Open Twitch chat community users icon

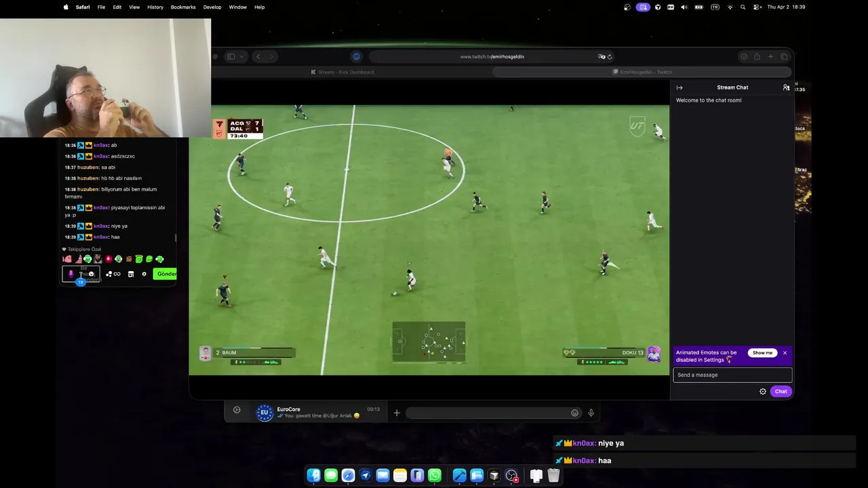coord(786,87)
